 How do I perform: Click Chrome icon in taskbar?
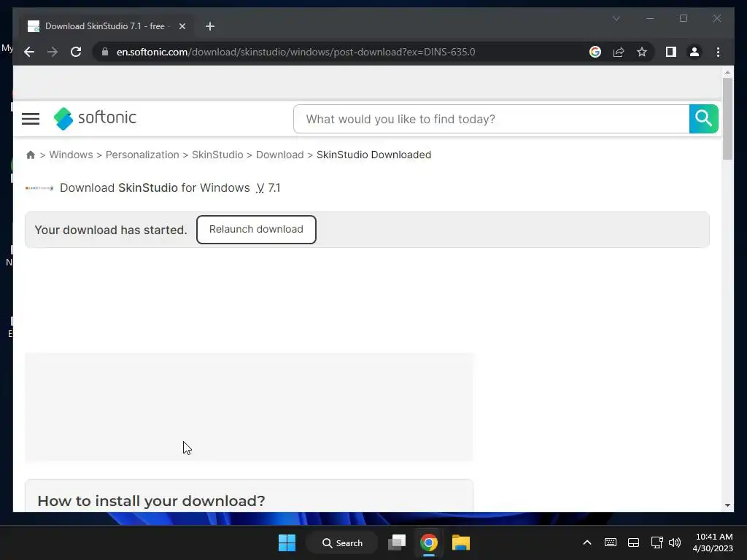(x=429, y=542)
